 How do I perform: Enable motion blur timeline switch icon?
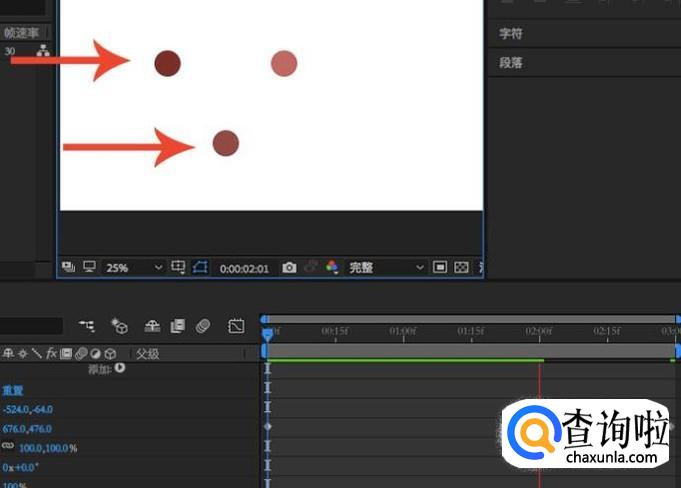[x=203, y=326]
